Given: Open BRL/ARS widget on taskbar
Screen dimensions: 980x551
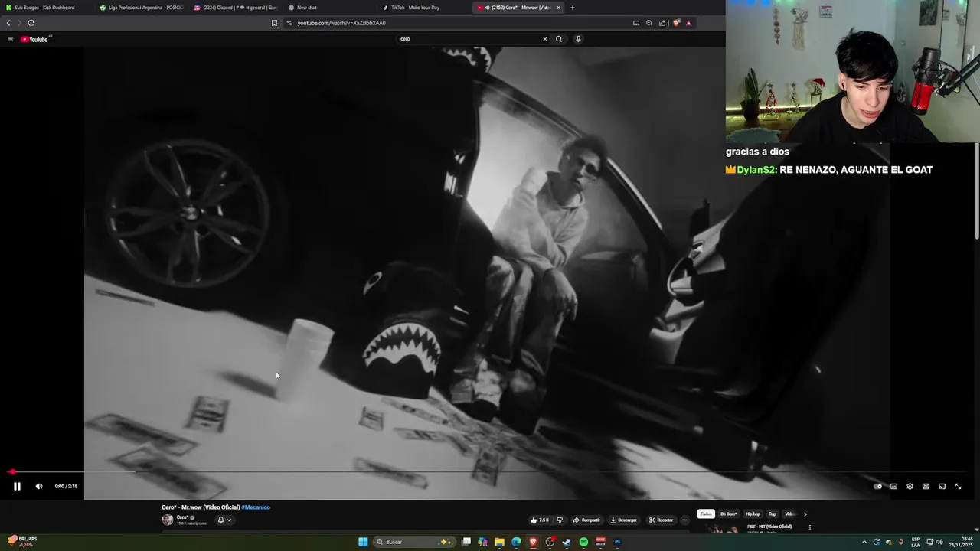Looking at the screenshot, I should click(x=21, y=541).
